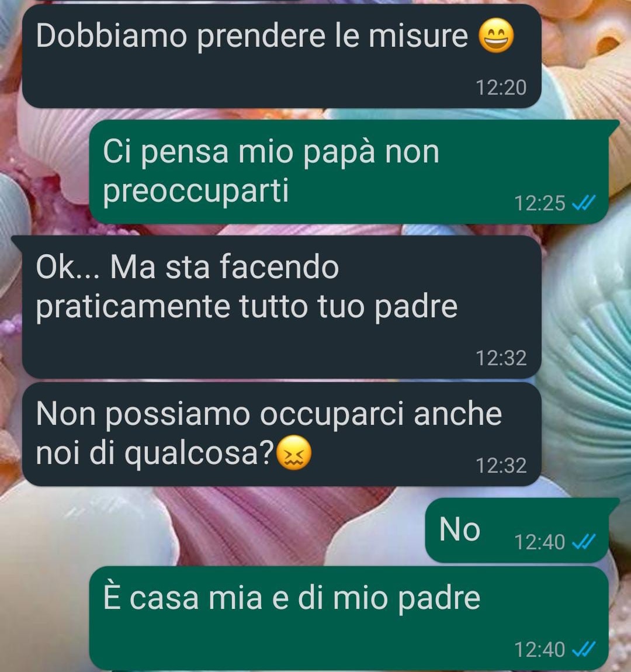The image size is (631, 672).
Task: Select the 'Ci pensa mio papà' message bubble
Action: click(x=349, y=172)
